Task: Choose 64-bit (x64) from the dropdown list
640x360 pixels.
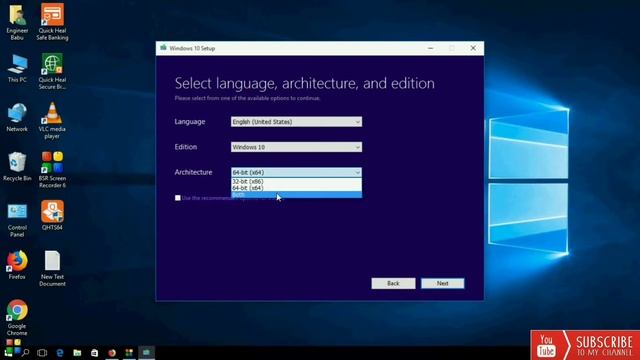Action: pos(296,188)
